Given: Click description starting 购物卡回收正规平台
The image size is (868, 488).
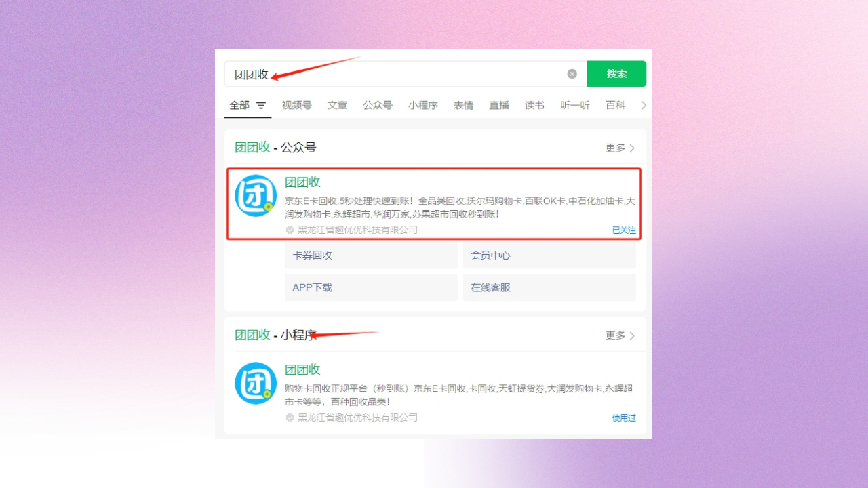Looking at the screenshot, I should [x=459, y=395].
